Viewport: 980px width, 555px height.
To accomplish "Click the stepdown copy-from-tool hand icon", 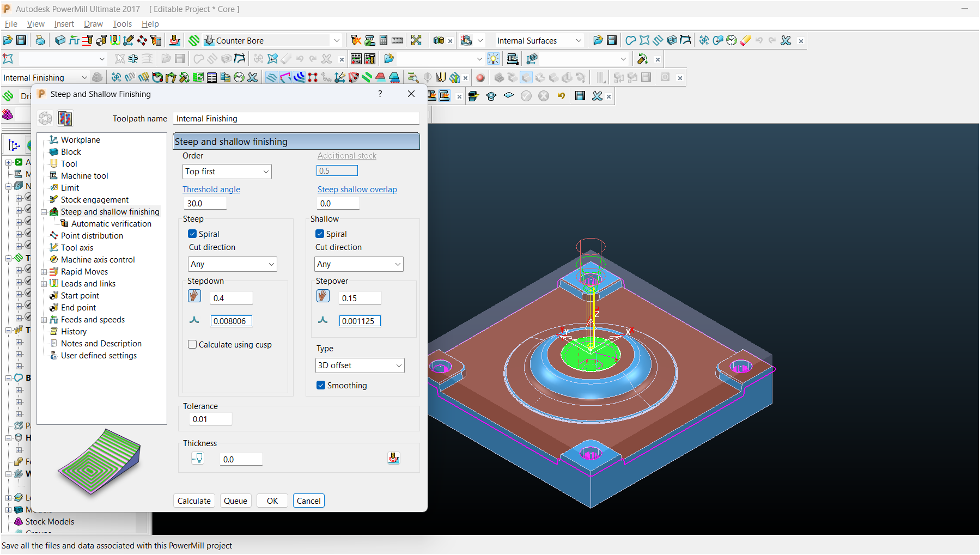I will click(194, 296).
